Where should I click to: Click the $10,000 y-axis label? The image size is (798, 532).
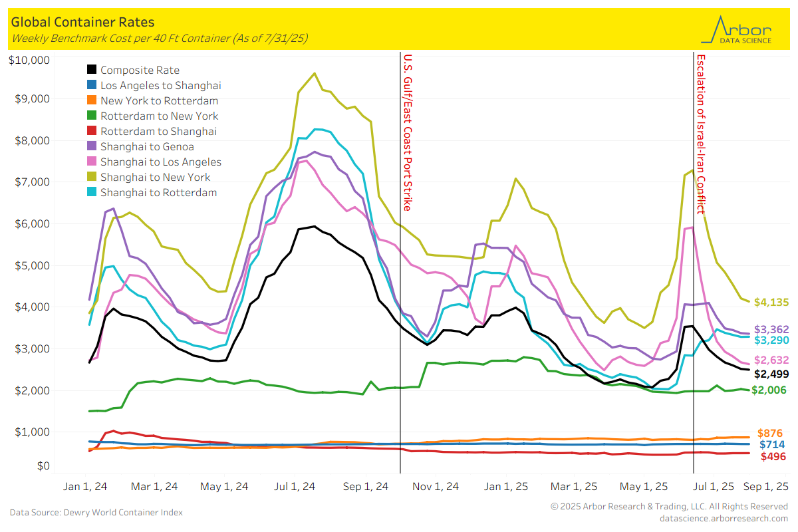29,60
